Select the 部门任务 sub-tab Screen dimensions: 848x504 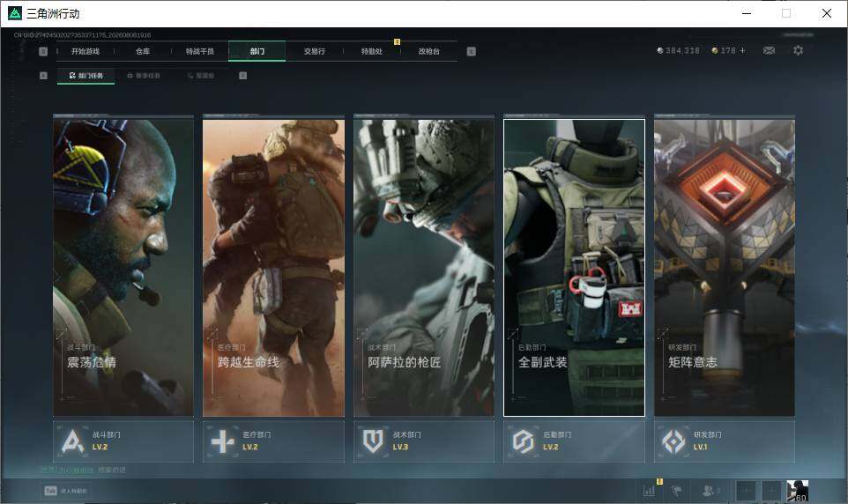click(86, 76)
